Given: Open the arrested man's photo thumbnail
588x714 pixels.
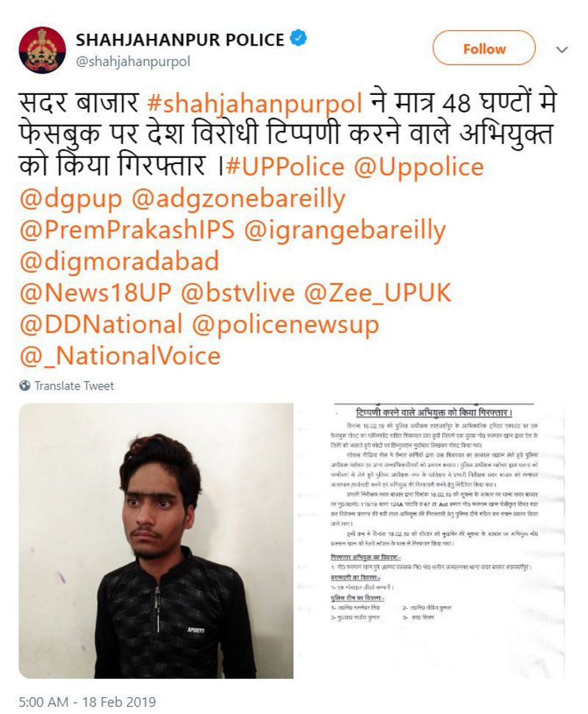Looking at the screenshot, I should (x=156, y=540).
